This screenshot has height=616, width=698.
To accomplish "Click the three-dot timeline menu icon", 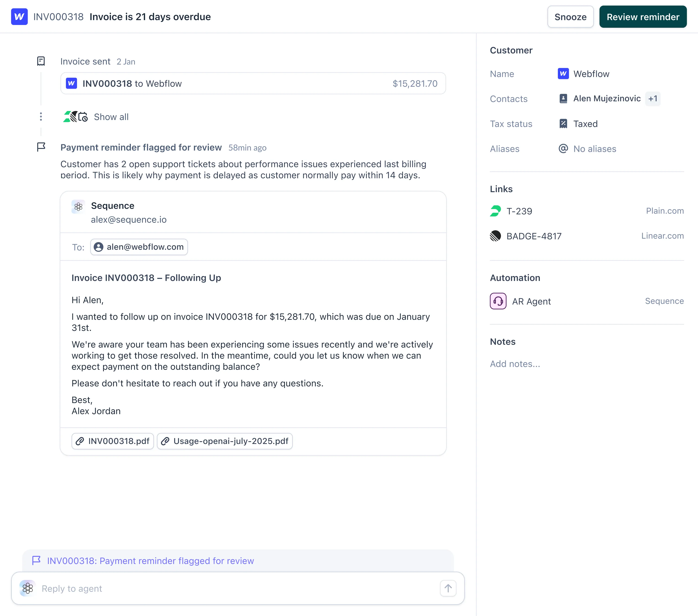I will (x=41, y=117).
